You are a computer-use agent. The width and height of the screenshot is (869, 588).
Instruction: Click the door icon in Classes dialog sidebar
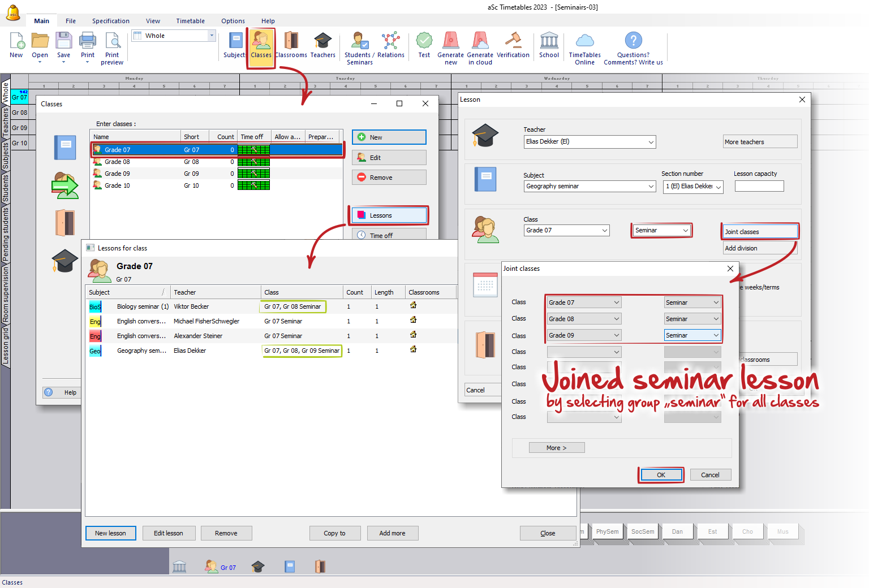point(65,223)
